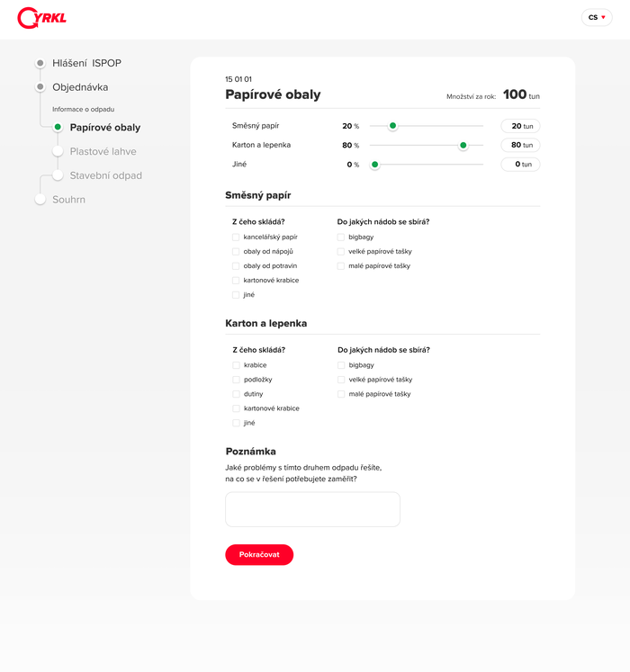The height and width of the screenshot is (672, 630).
Task: Enable obaly od nápojů option
Action: coord(236,252)
